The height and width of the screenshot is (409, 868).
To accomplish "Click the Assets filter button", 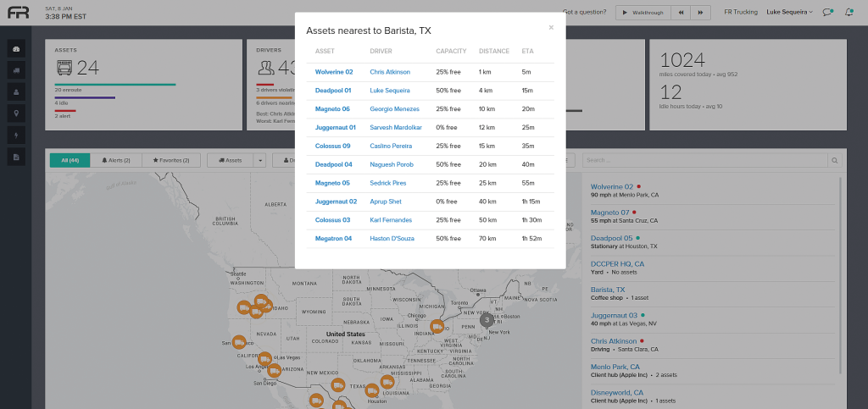I will [231, 160].
